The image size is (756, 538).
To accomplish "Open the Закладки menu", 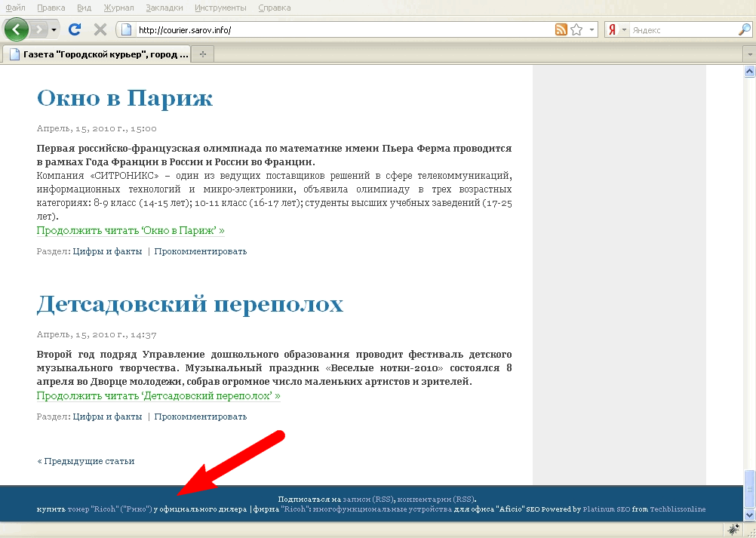I will coord(164,8).
